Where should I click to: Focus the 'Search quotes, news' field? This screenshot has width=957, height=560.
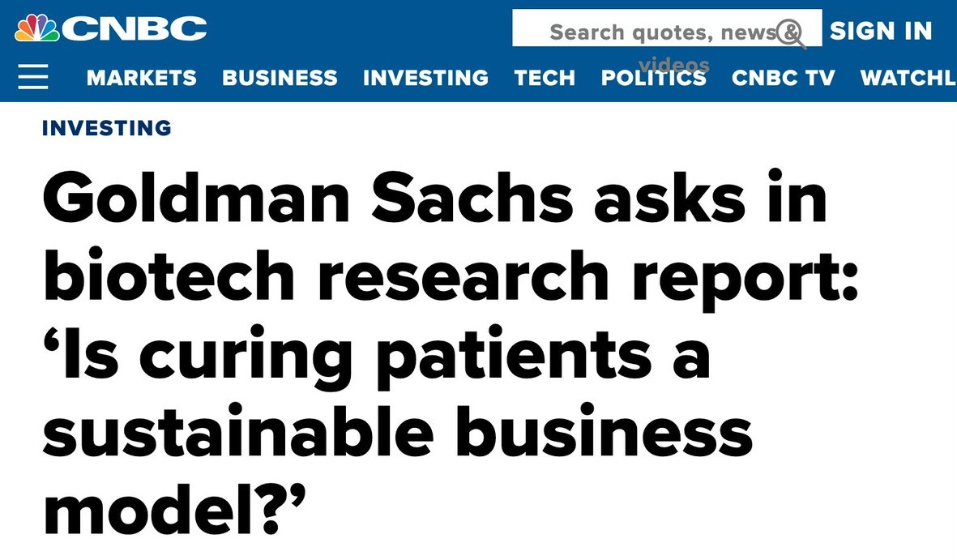pos(660,32)
